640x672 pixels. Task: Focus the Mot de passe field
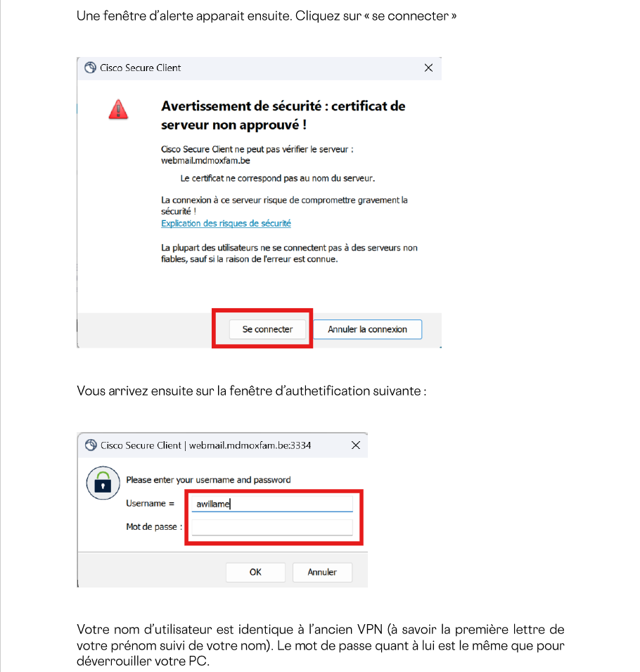coord(272,527)
